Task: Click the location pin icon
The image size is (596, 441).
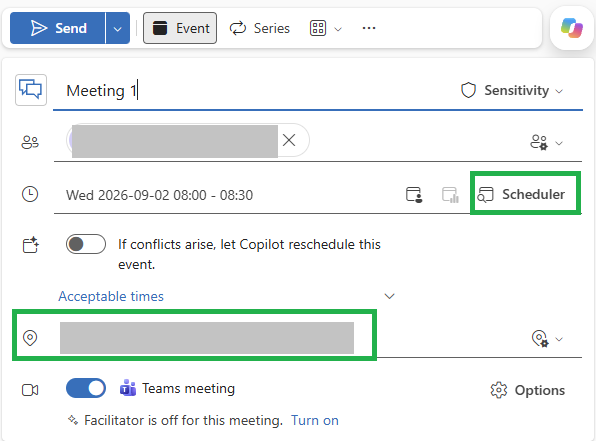Action: pyautogui.click(x=30, y=338)
